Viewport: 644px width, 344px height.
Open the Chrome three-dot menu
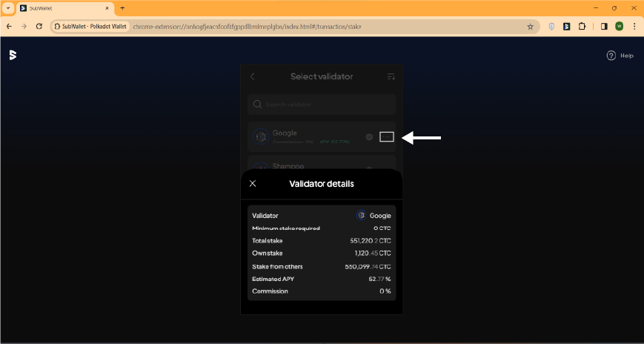click(x=634, y=26)
